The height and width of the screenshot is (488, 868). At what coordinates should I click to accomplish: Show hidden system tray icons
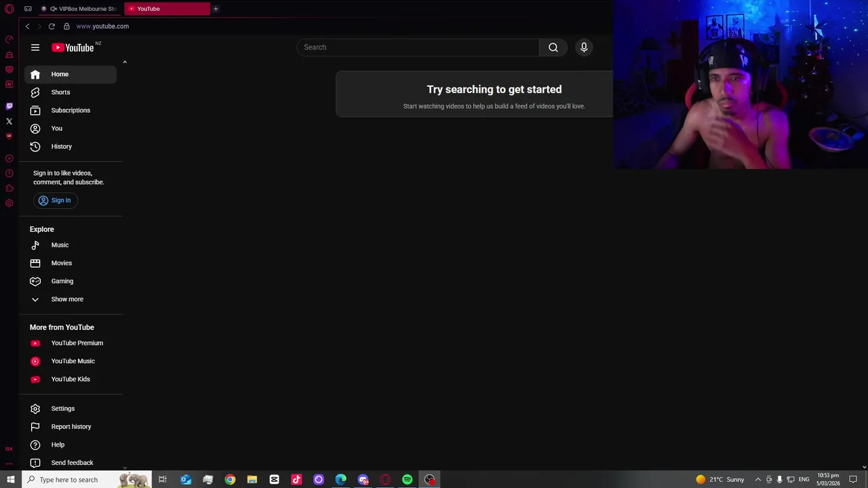tap(758, 480)
